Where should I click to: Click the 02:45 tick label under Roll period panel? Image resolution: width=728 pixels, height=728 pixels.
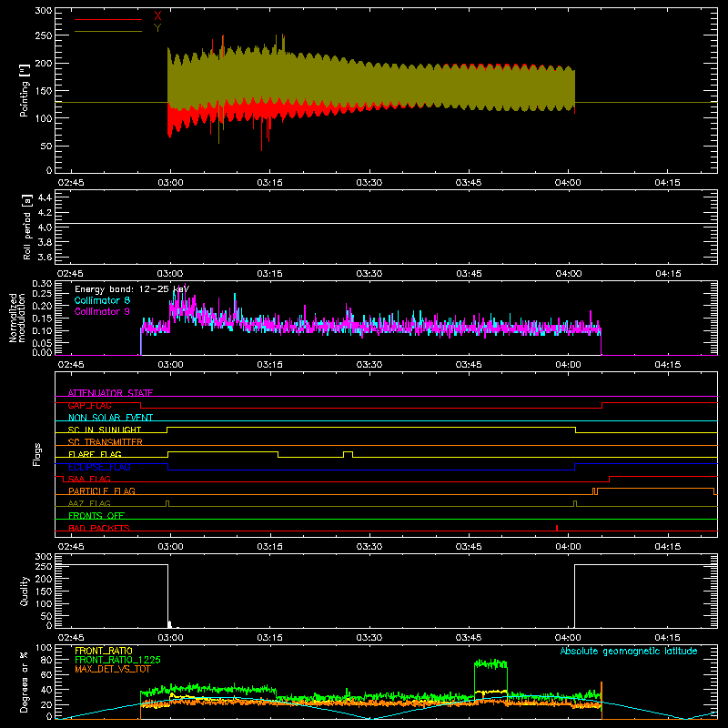(71, 274)
